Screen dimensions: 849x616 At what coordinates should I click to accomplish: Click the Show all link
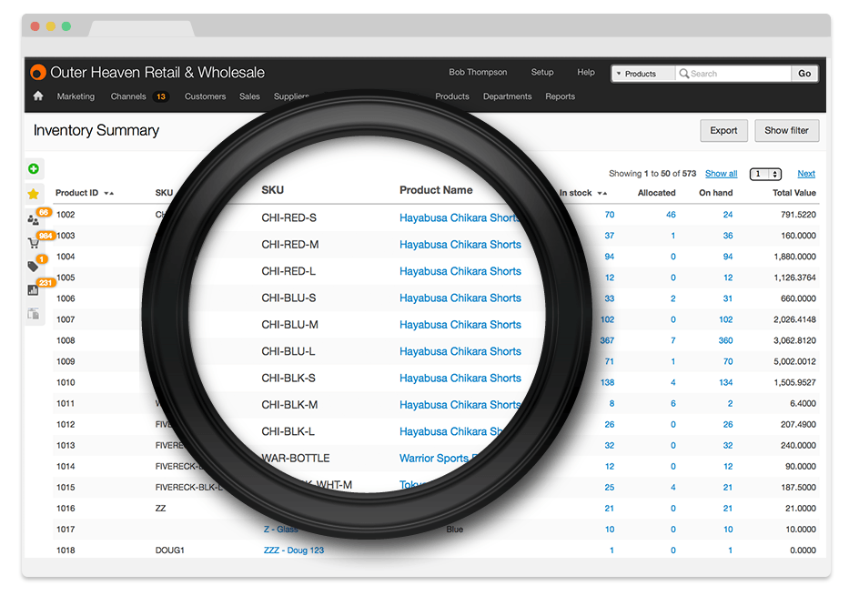click(722, 174)
